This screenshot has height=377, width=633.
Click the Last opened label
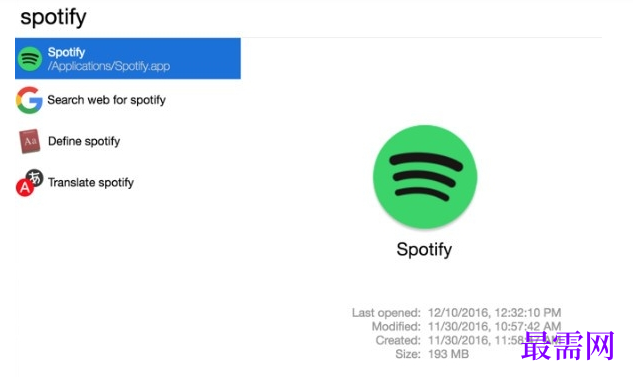386,312
